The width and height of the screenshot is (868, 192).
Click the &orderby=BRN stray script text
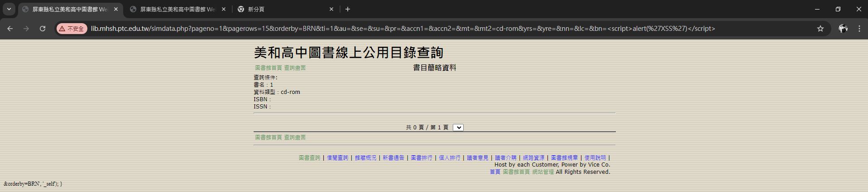pos(33,184)
